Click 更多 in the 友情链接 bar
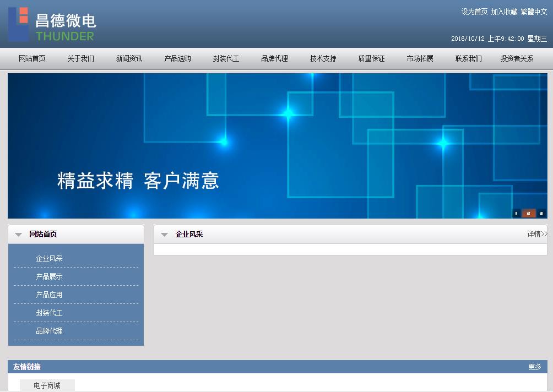Viewport: 553px width, 392px height. coord(535,367)
